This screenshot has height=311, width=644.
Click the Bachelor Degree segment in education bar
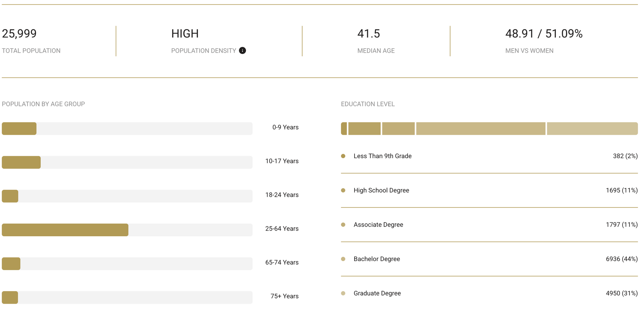481,129
